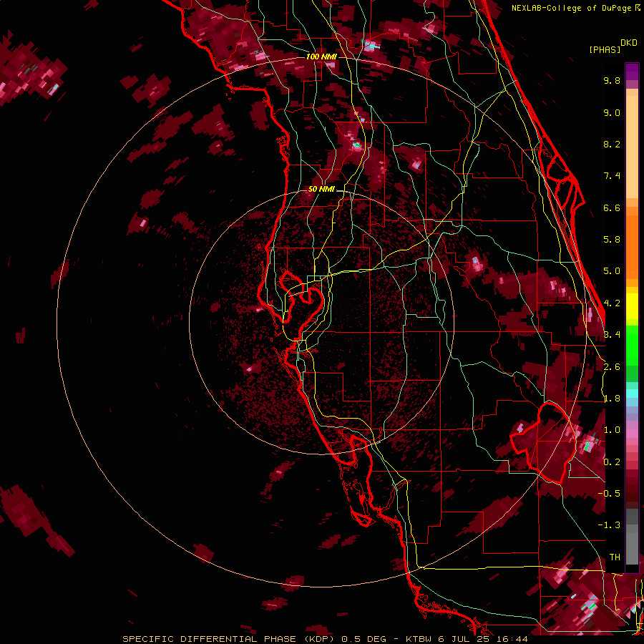The image size is (644, 644).
Task: Select the 5.8 scale value
Action: point(612,240)
